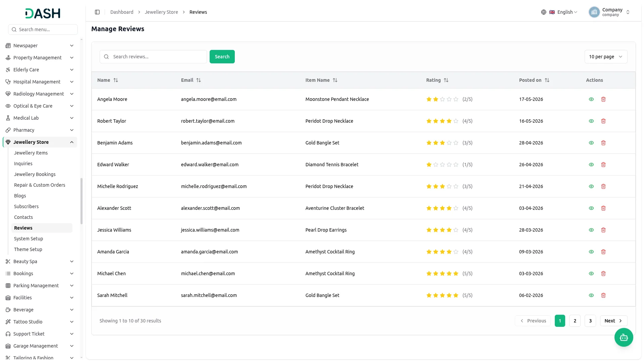Delete Angela Moore's review

[603, 99]
